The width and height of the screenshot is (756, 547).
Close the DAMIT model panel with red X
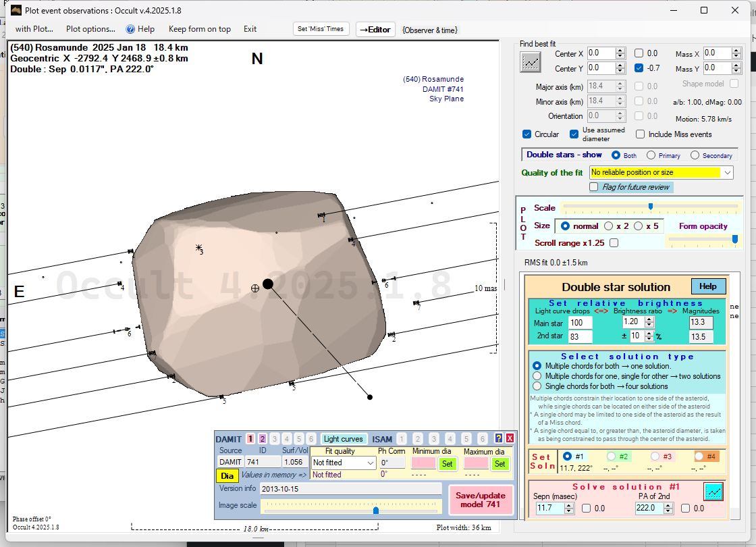click(x=510, y=438)
